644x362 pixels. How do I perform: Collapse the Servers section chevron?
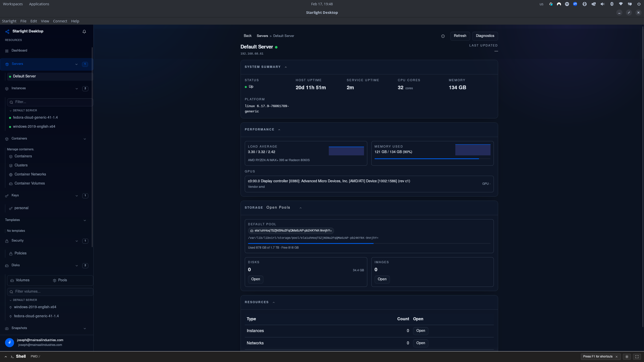(x=76, y=64)
